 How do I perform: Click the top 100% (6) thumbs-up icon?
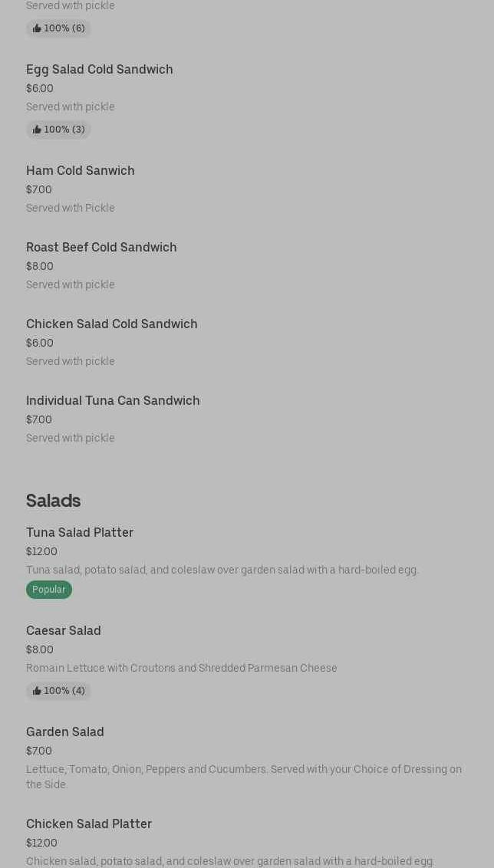point(37,28)
